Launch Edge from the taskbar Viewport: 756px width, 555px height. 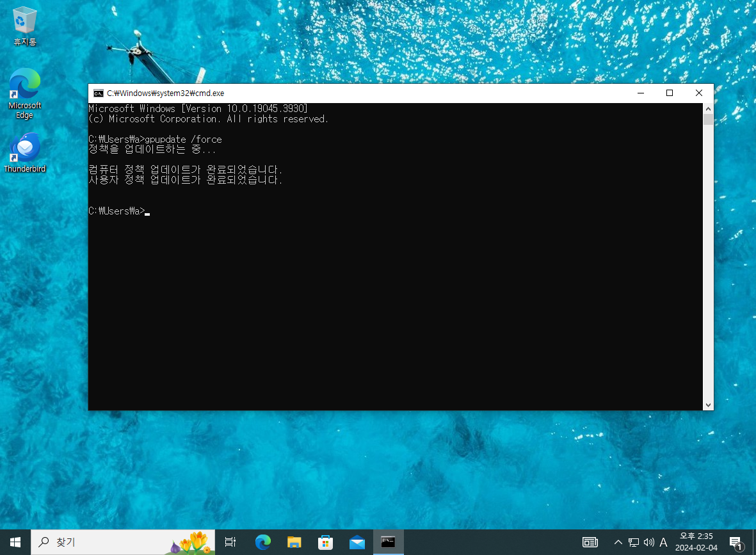262,542
